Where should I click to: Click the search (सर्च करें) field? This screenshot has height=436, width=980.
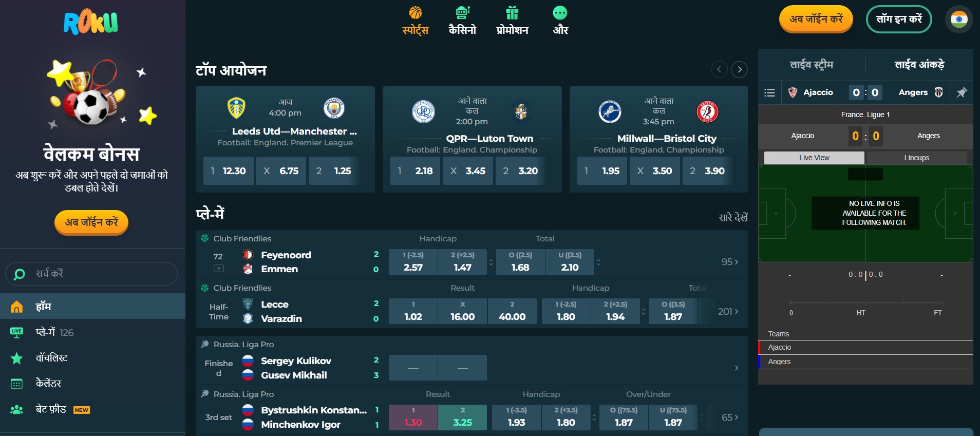(x=91, y=274)
